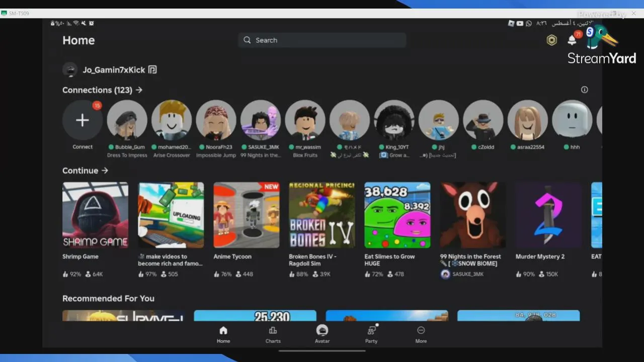Image resolution: width=644 pixels, height=362 pixels.
Task: Open make videos to become rich thumbnail
Action: 171,215
